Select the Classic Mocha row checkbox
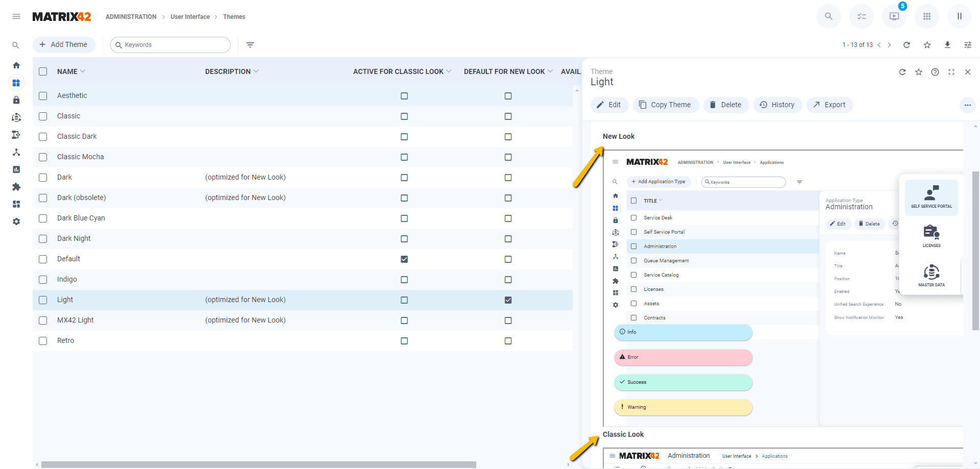The image size is (980, 469). [43, 157]
